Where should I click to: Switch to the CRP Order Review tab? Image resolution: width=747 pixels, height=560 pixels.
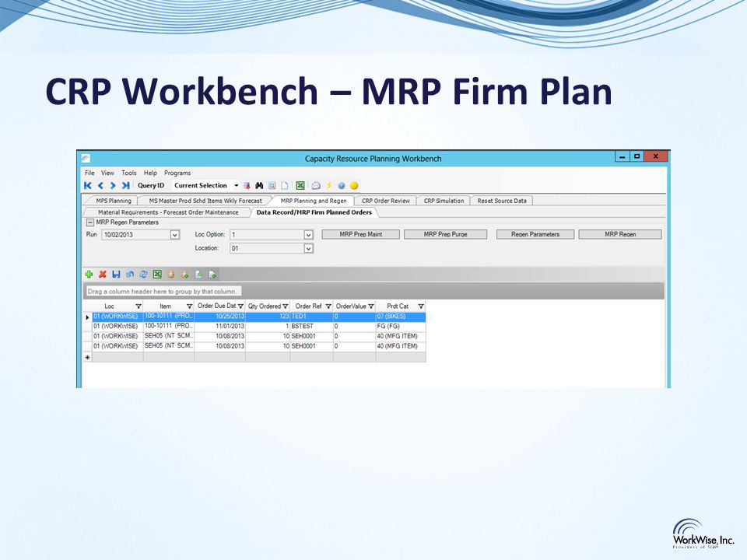pyautogui.click(x=386, y=201)
